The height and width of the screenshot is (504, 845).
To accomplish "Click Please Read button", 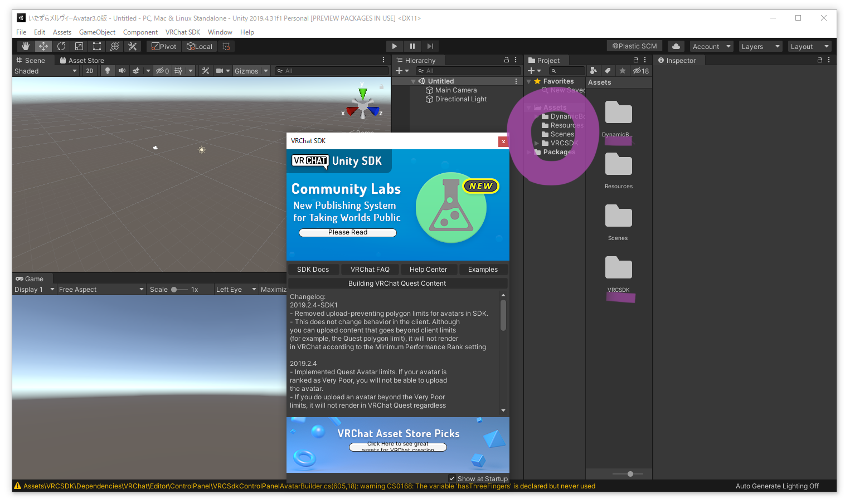I will [x=348, y=232].
